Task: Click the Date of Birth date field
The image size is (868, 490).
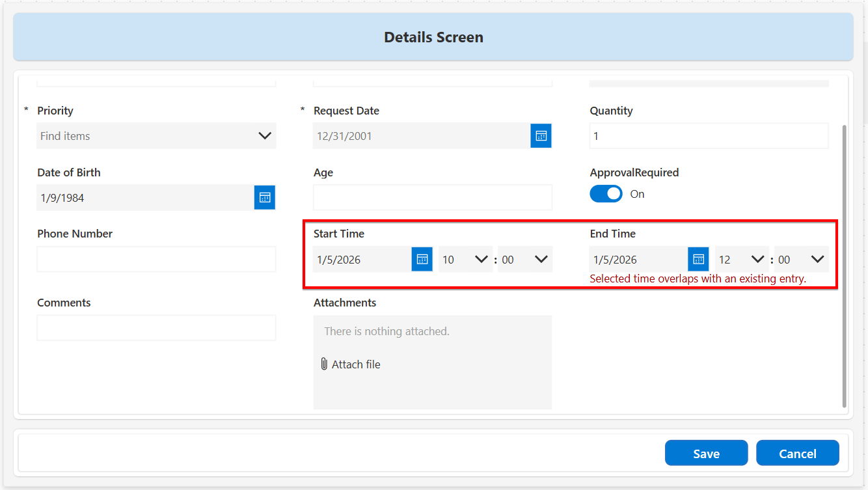Action: point(144,198)
